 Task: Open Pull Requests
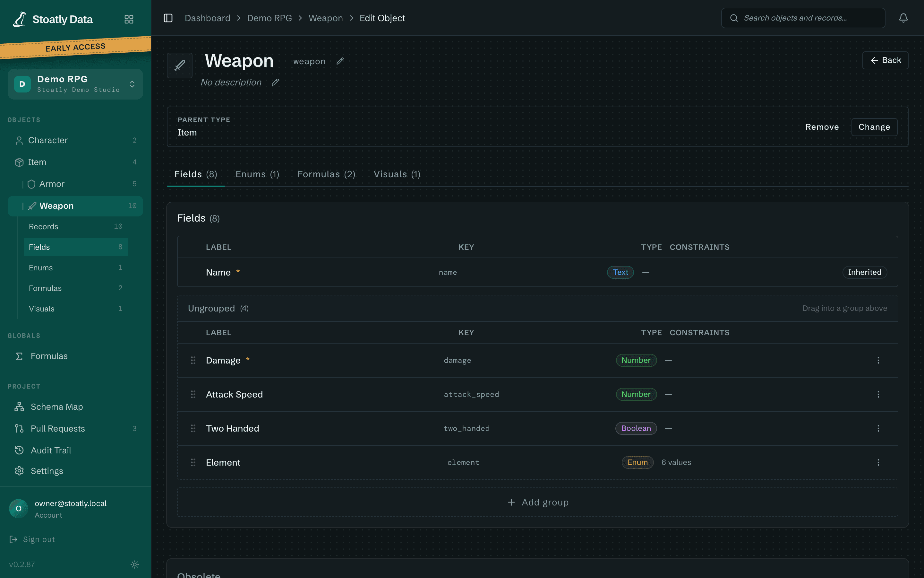tap(75, 429)
